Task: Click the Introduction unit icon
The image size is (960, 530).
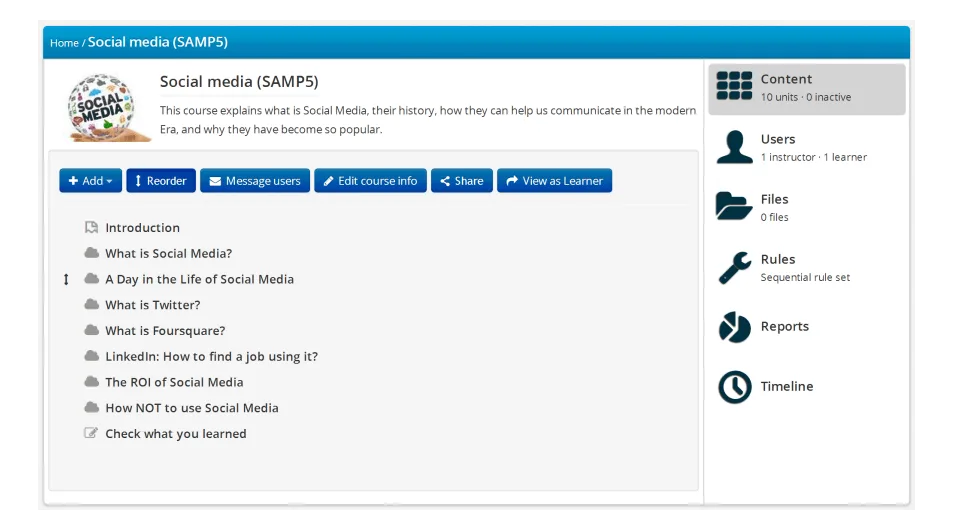Action: click(x=91, y=228)
